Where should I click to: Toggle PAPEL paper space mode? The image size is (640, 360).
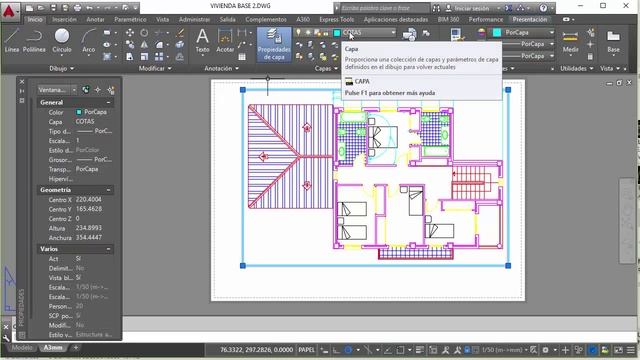[x=307, y=350]
